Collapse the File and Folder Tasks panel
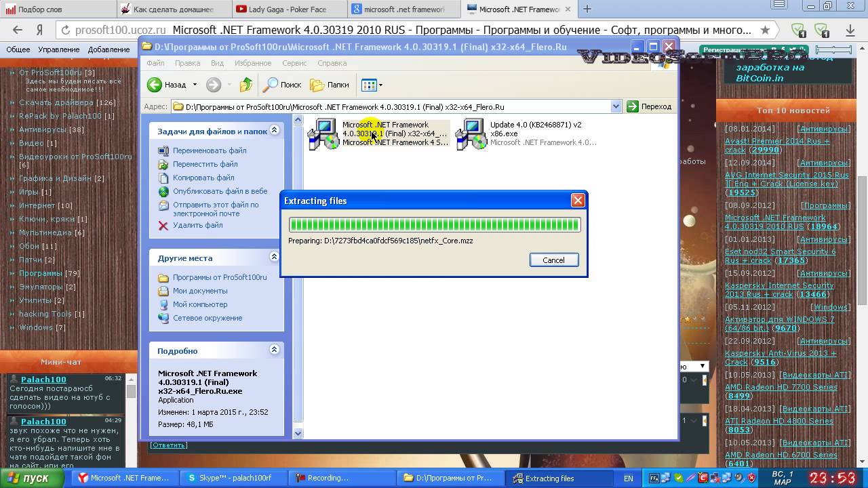 (274, 130)
